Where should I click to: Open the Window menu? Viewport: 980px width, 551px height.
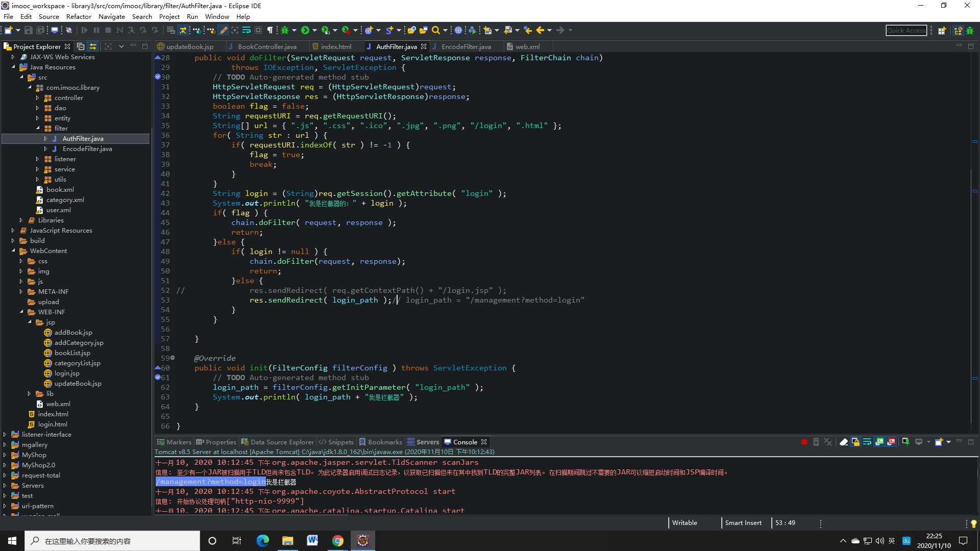point(217,17)
